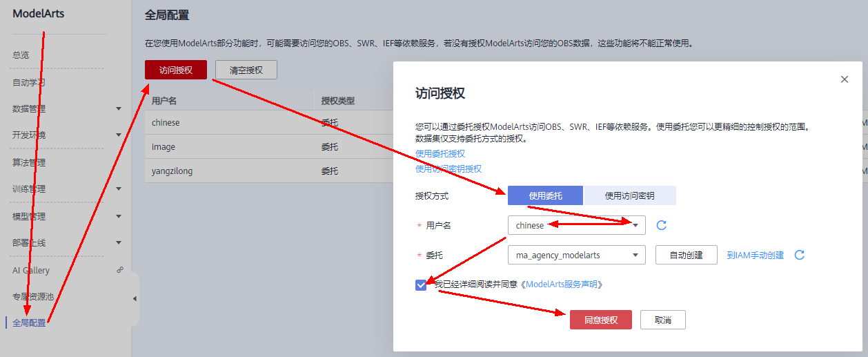Open 总览 in the sidebar
Screen dimensions: 868x357
click(x=21, y=55)
